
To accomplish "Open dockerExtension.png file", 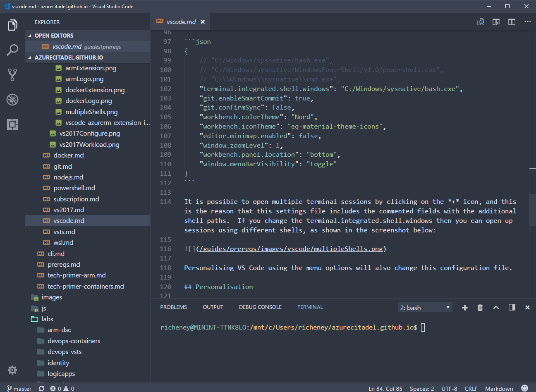I will (x=87, y=90).
